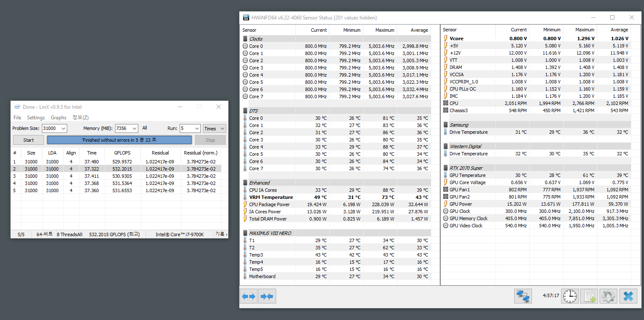Click the lightning icon beside CPU Package Power
This screenshot has height=320, width=644.
(x=245, y=204)
